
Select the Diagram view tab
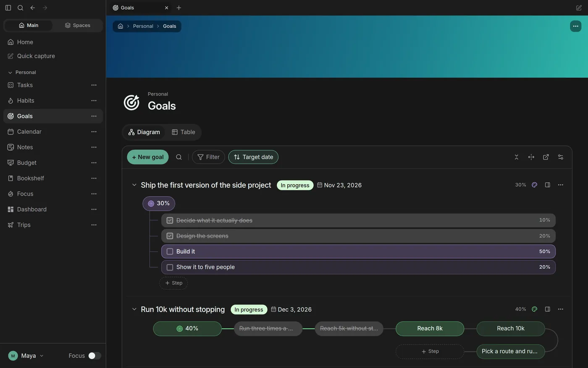tap(144, 132)
